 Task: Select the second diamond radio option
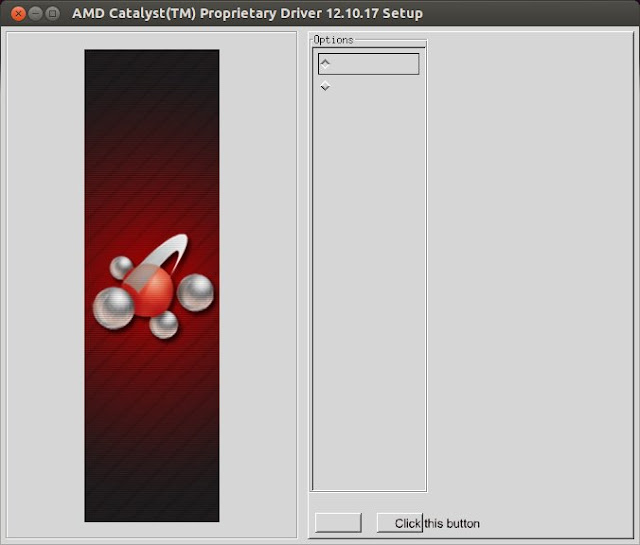(x=325, y=86)
